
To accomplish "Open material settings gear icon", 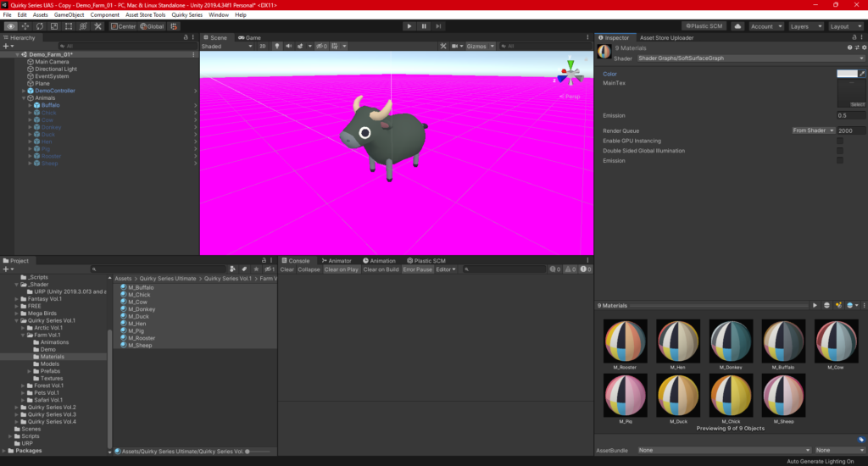I will (x=864, y=47).
